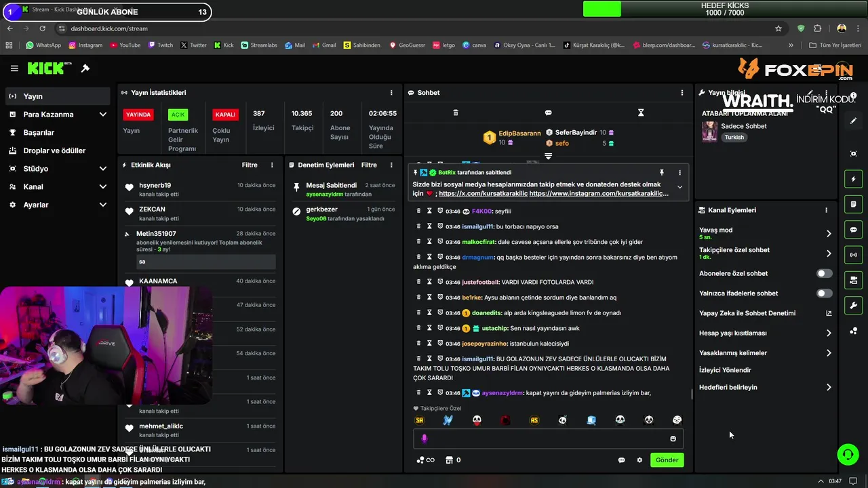The width and height of the screenshot is (868, 488).
Task: Open pinned BotRix message three-dot menu
Action: pos(679,173)
